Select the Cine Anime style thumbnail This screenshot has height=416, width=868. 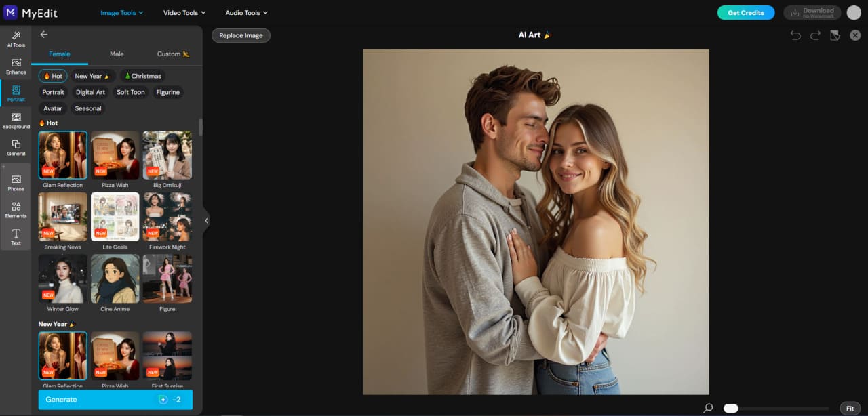(x=115, y=278)
